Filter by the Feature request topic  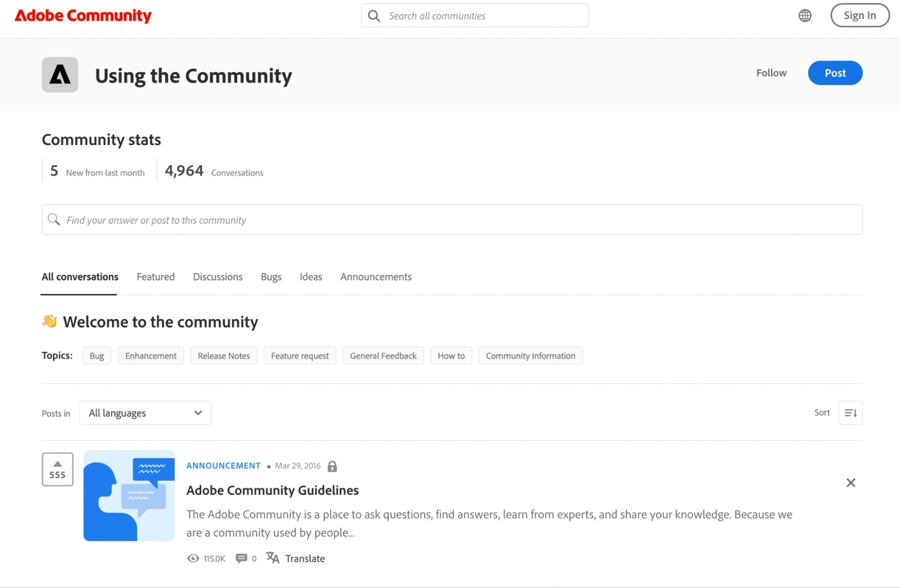coord(299,356)
